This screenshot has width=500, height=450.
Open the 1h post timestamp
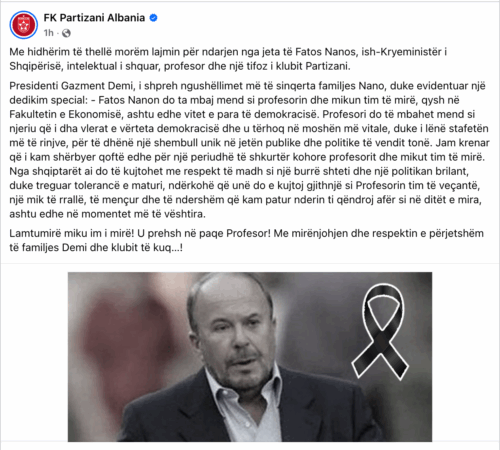click(49, 33)
